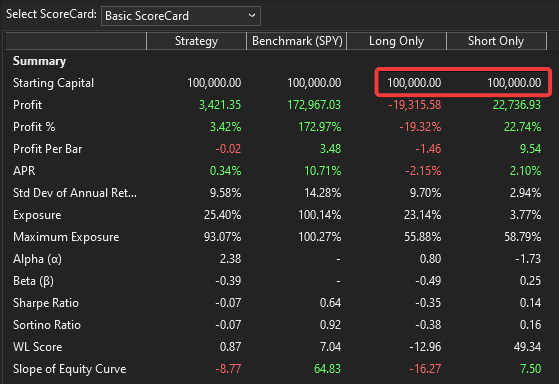
Task: Select the Maximum Exposure row label
Action: 66,237
